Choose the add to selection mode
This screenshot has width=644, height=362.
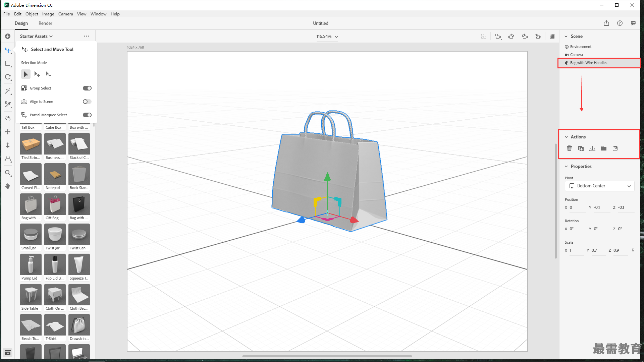37,74
